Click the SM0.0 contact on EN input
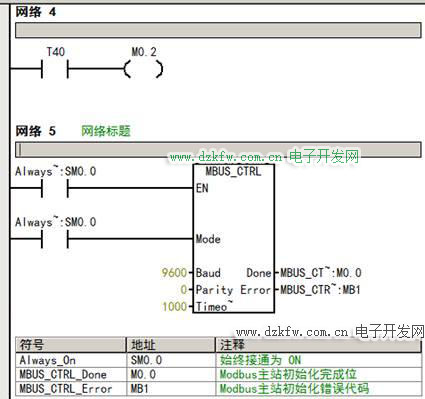The height and width of the screenshot is (399, 425). [55, 188]
